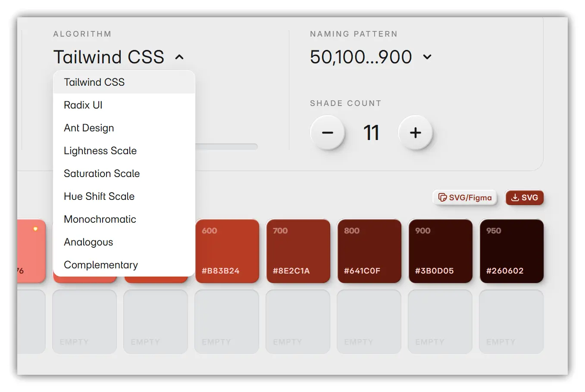The image size is (585, 392).
Task: Click the empty slot beneath the 950 swatch
Action: (511, 322)
